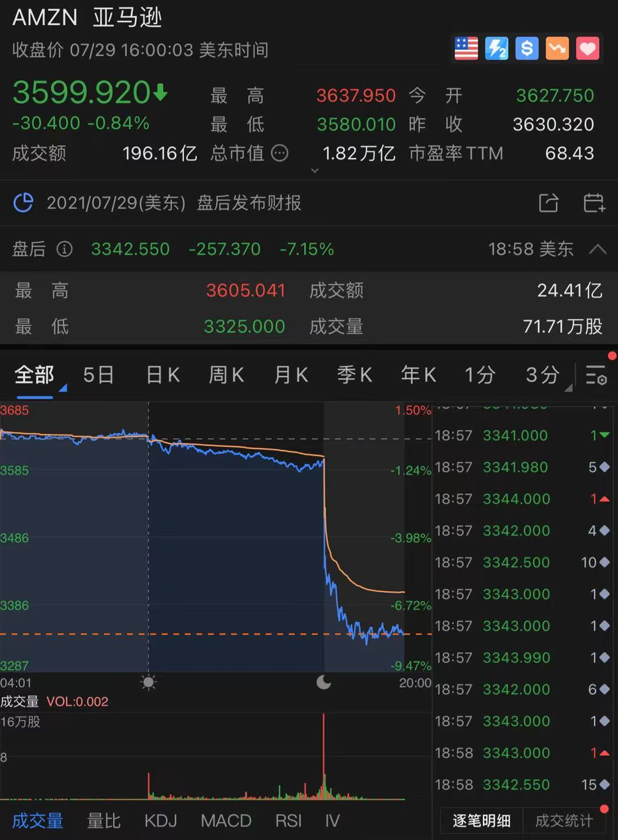Switch to the 1分 chart tab
618x840 pixels.
tap(480, 375)
